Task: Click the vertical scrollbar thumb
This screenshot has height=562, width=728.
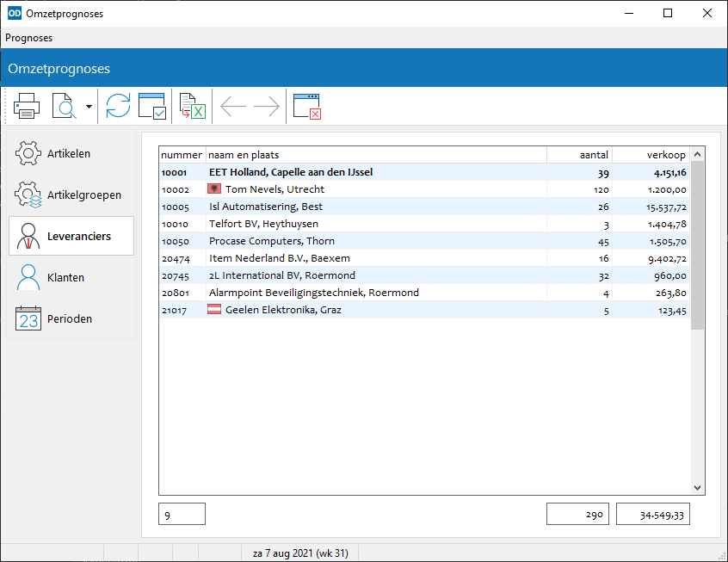Action: pos(697,245)
